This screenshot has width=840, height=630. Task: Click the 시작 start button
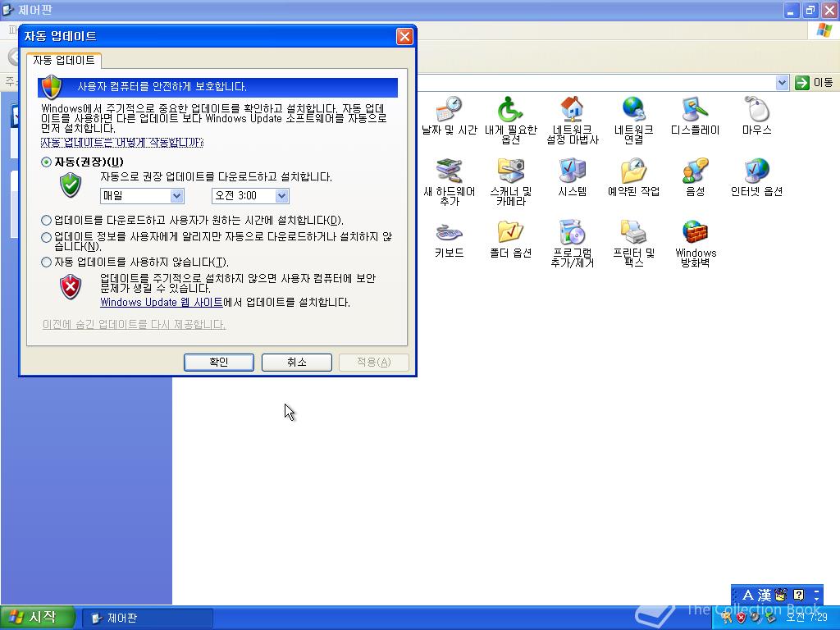coord(36,617)
